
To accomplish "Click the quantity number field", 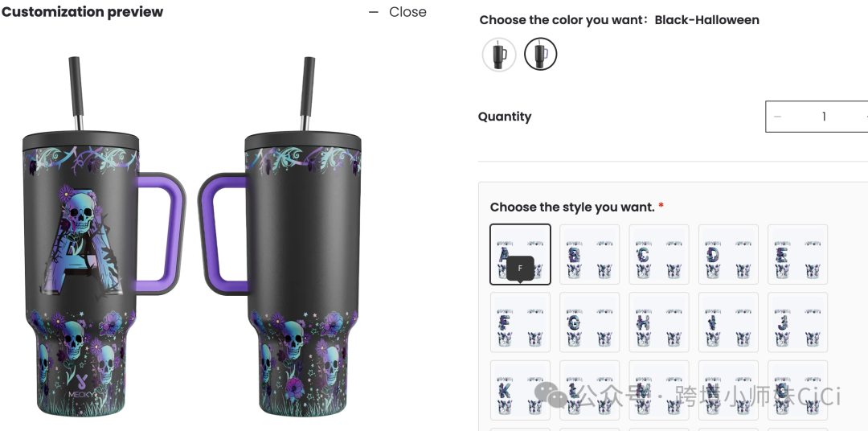I will click(x=824, y=117).
